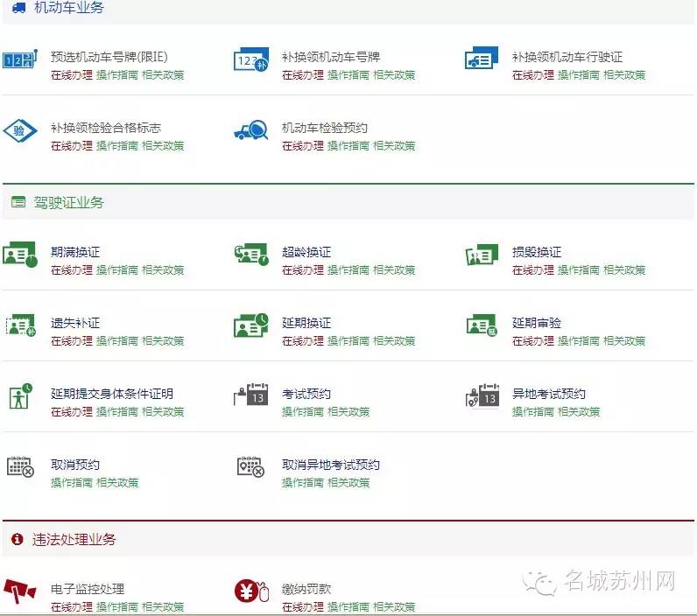Click the 预选机动车号牌(限IE) title
The height and width of the screenshot is (616, 697).
(109, 56)
